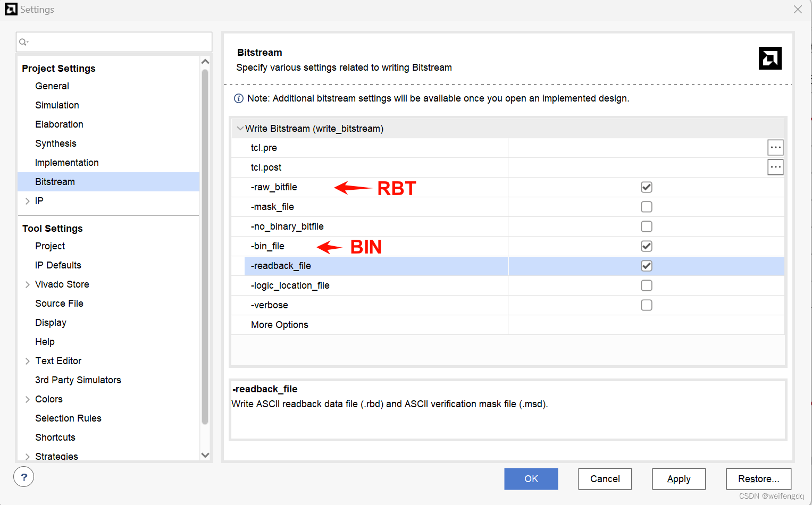
Task: Select the -verbose row label
Action: point(270,305)
